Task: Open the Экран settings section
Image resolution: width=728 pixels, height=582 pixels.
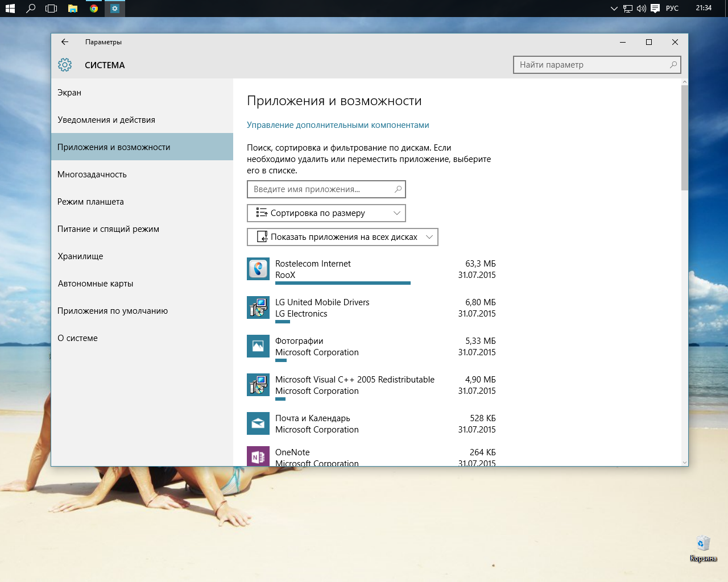Action: [x=69, y=93]
